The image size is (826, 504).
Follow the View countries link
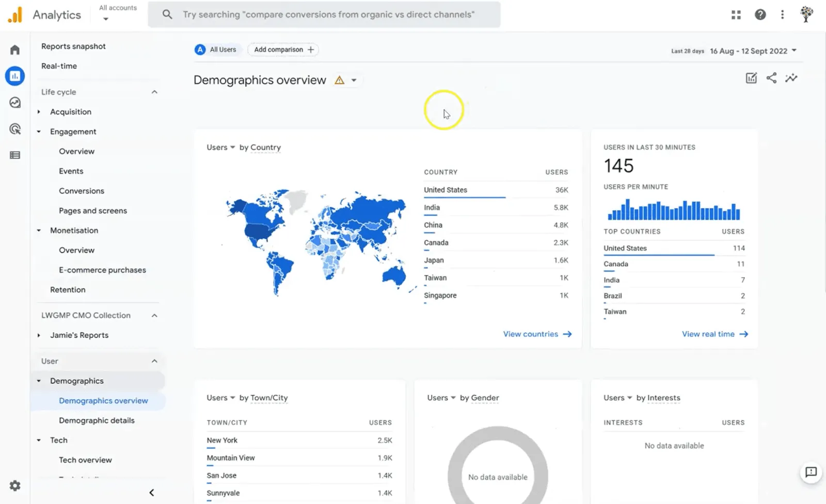(x=537, y=334)
